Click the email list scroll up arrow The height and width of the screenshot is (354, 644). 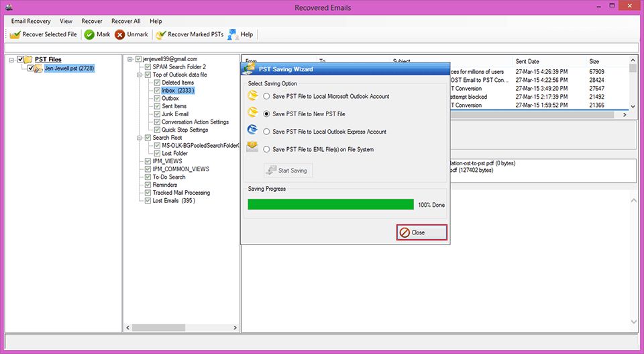click(633, 60)
